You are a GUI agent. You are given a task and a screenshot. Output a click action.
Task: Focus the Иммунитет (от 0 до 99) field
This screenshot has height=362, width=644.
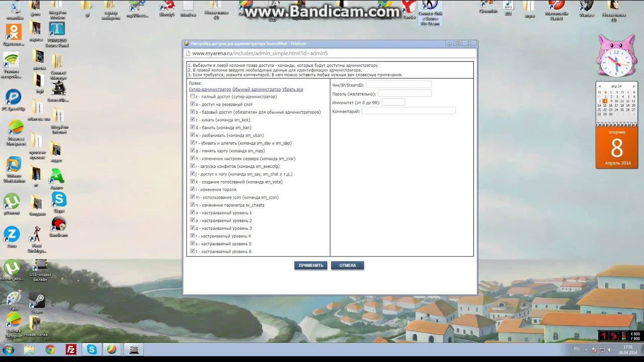[393, 102]
